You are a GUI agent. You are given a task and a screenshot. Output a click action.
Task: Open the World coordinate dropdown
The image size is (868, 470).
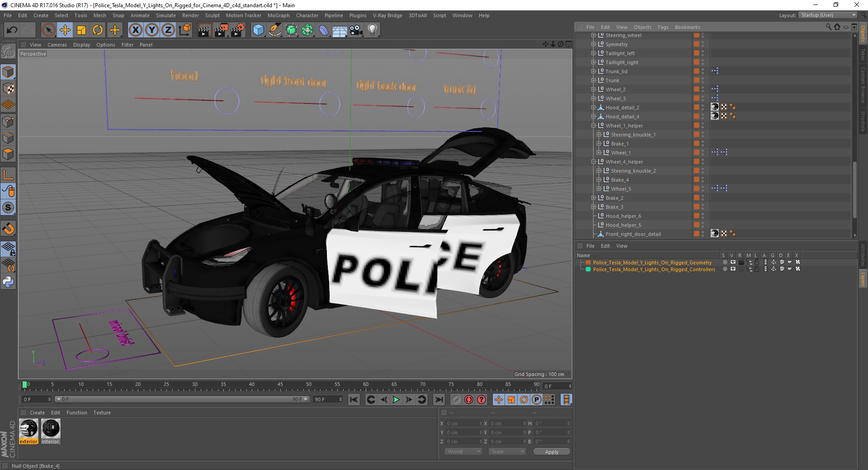[463, 451]
